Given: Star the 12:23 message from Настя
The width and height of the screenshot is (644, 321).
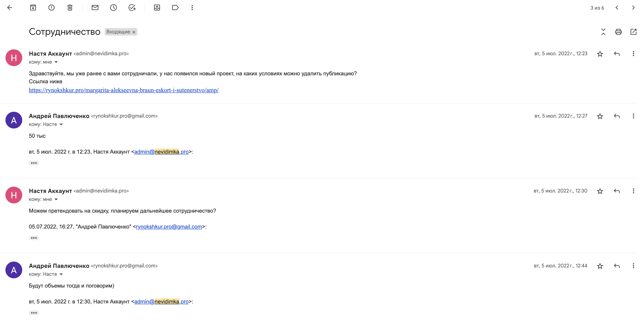Looking at the screenshot, I should pyautogui.click(x=600, y=54).
